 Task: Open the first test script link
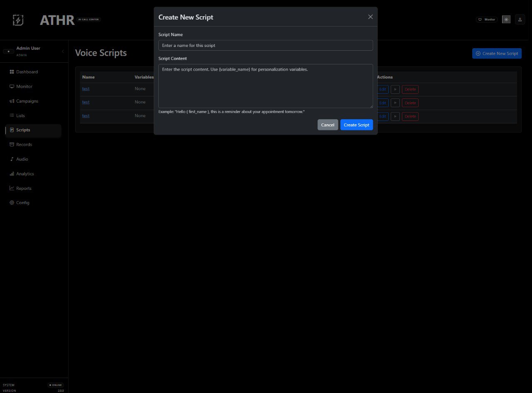pos(86,89)
